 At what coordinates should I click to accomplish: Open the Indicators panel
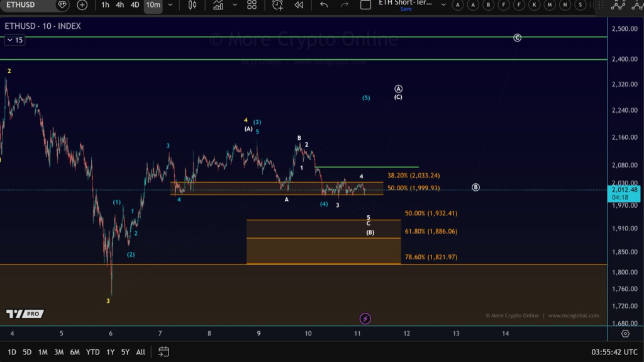[218, 5]
